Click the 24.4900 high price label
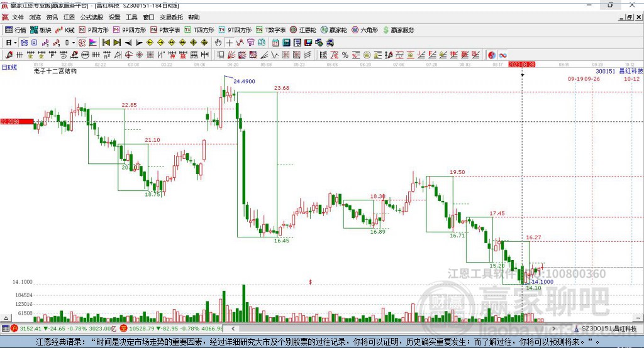Viewport: 644px width, 348px height. click(244, 81)
